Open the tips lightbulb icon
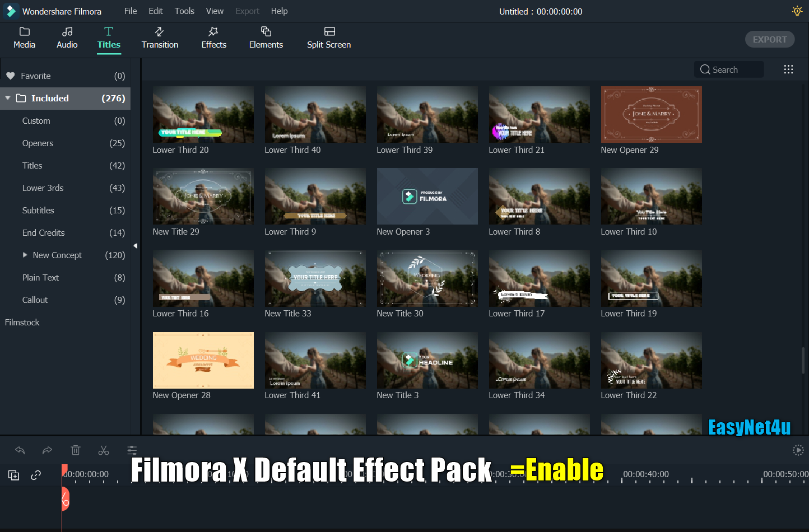 [796, 11]
